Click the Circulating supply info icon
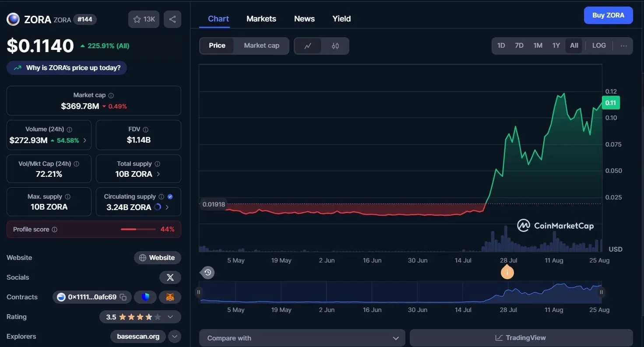The width and height of the screenshot is (644, 347). tap(161, 197)
